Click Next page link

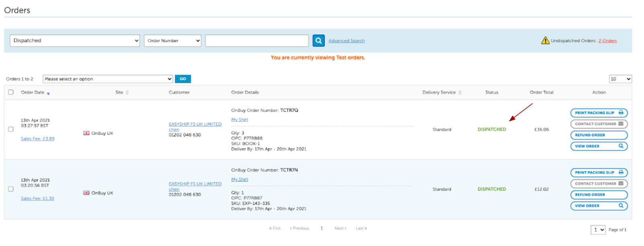click(341, 228)
